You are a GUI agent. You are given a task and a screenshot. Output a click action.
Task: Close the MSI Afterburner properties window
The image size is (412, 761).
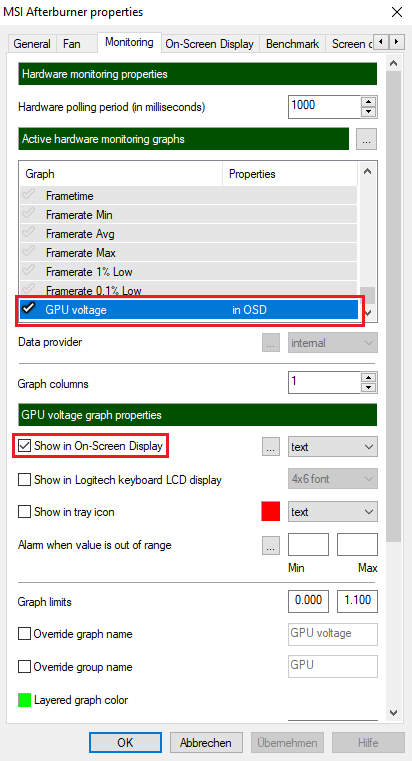tap(396, 12)
